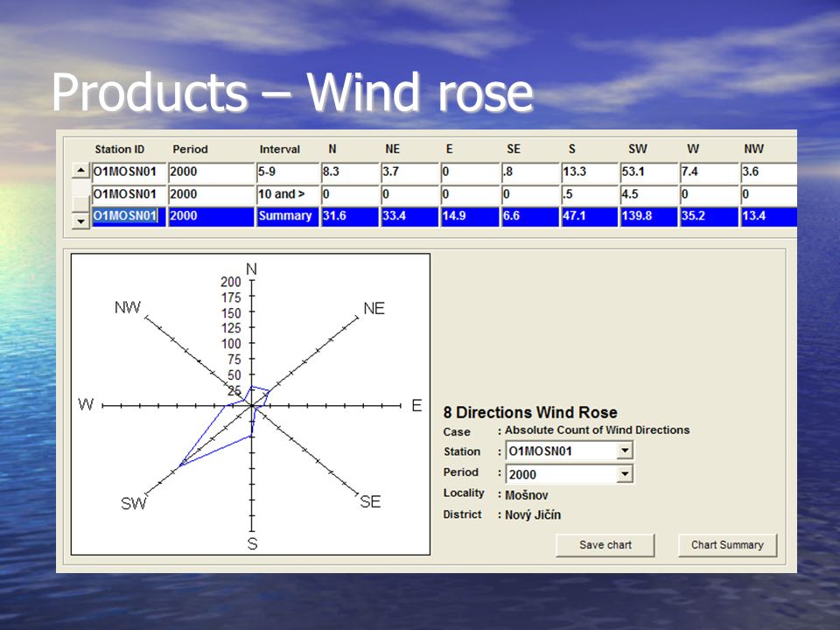840x630 pixels.
Task: Click the 5-9 interval cell
Action: click(x=287, y=172)
